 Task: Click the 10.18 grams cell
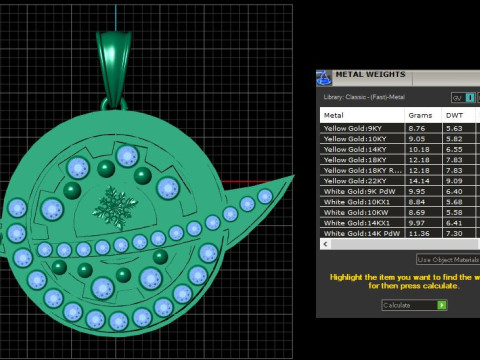(x=423, y=149)
